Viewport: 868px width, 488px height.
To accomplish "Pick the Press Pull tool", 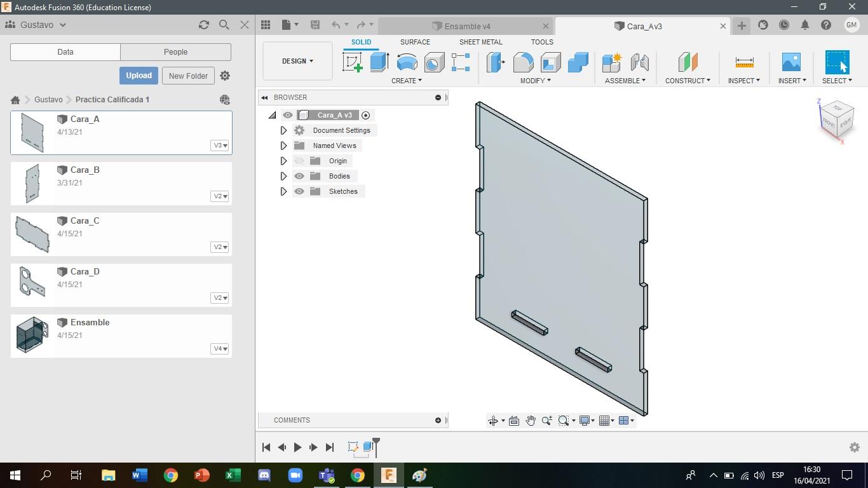I will [496, 62].
